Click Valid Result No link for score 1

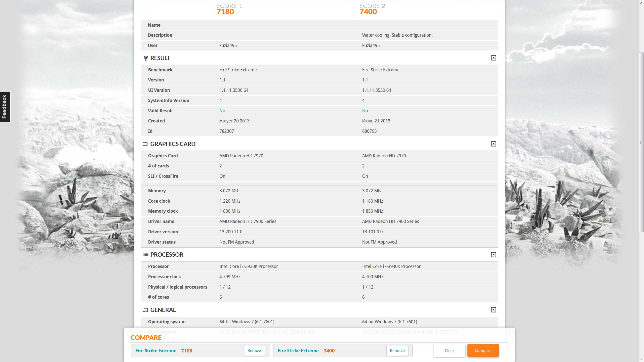tap(222, 111)
